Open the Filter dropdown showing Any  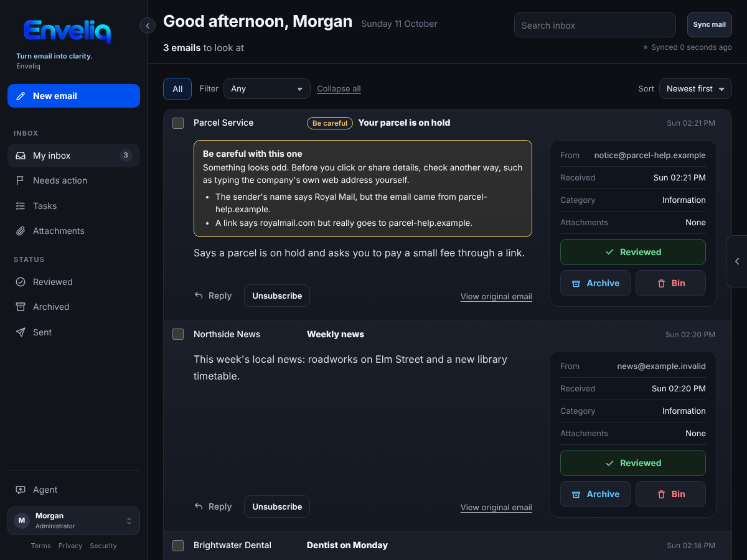pyautogui.click(x=267, y=89)
